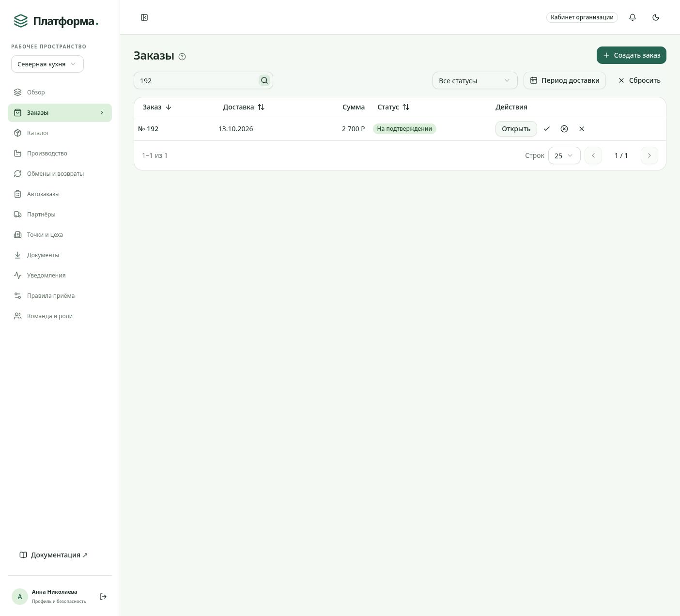Open the Северная кухня workspace dropdown
This screenshot has width=680, height=616.
(47, 64)
